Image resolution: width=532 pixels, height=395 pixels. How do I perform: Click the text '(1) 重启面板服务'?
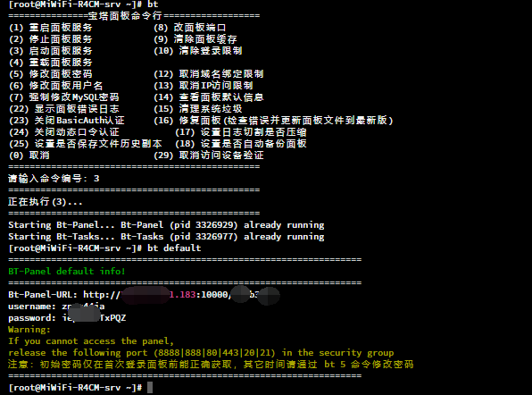pyautogui.click(x=51, y=28)
